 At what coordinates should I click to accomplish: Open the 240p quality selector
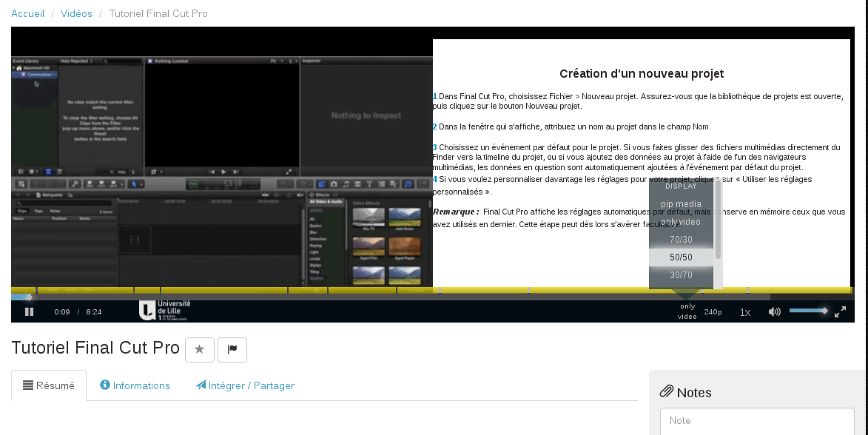713,311
